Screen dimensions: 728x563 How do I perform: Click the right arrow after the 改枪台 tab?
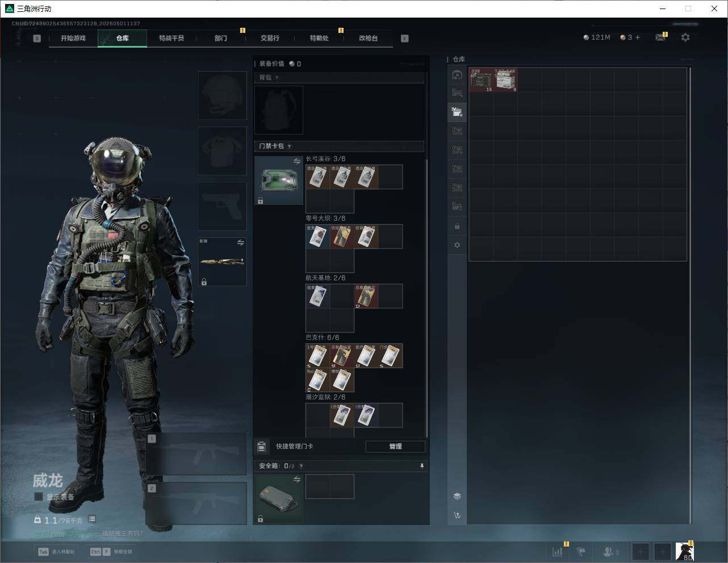pyautogui.click(x=405, y=39)
